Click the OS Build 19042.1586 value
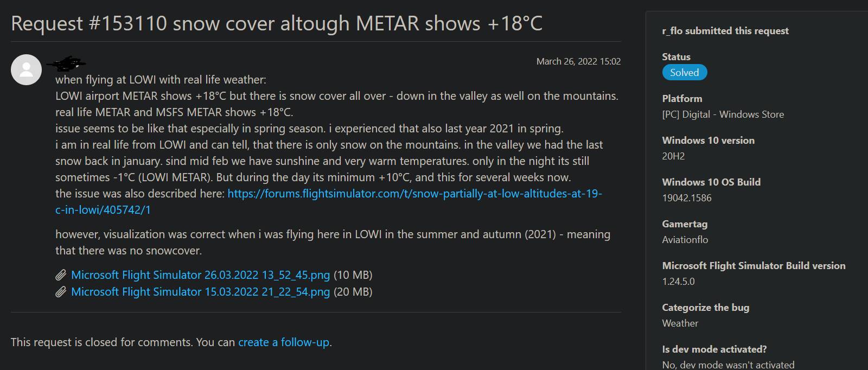 pos(686,198)
